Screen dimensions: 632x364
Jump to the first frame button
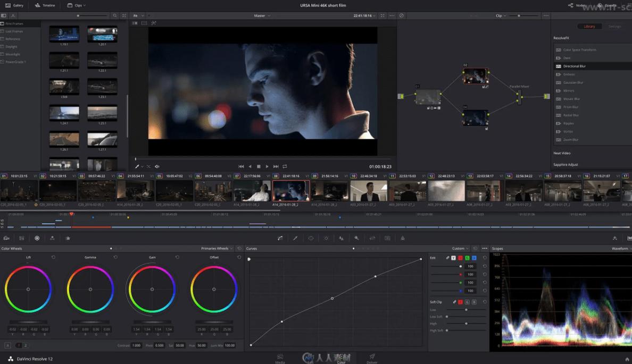(x=241, y=166)
